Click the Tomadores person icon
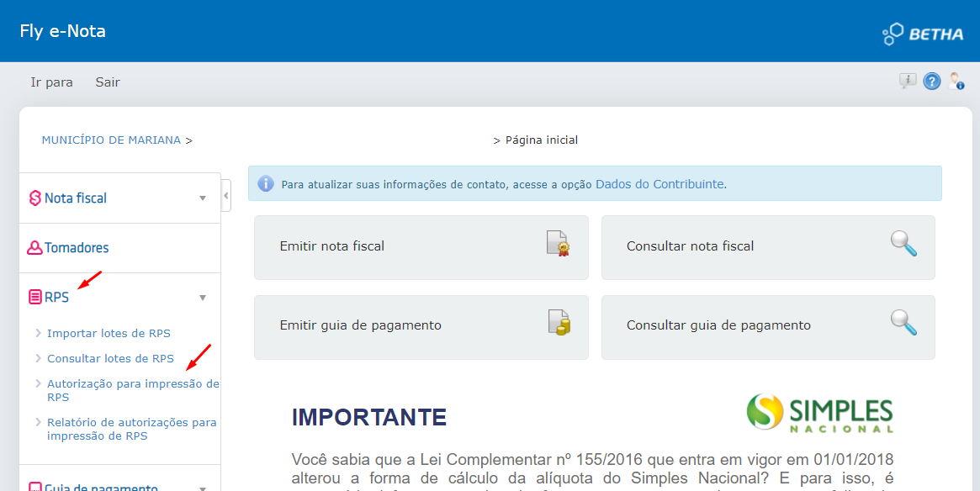 coord(35,248)
